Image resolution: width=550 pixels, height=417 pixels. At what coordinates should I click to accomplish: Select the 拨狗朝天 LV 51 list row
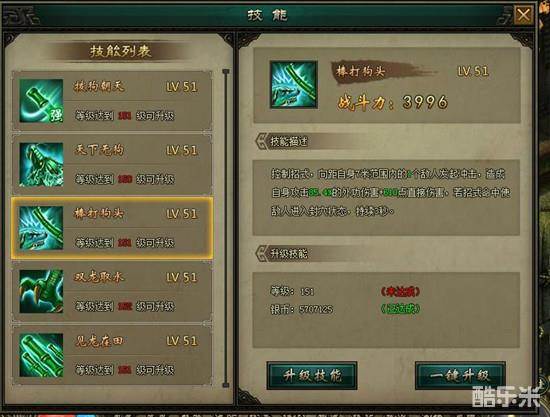point(112,101)
